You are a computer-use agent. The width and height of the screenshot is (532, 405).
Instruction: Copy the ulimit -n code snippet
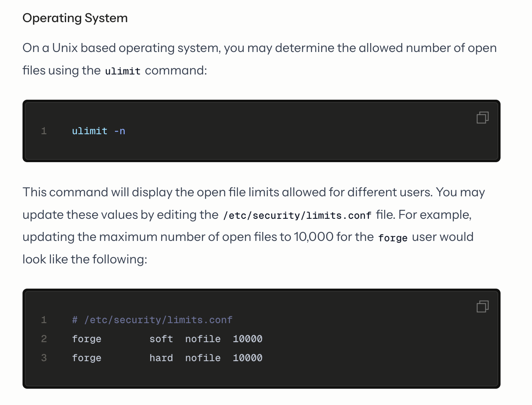[482, 118]
